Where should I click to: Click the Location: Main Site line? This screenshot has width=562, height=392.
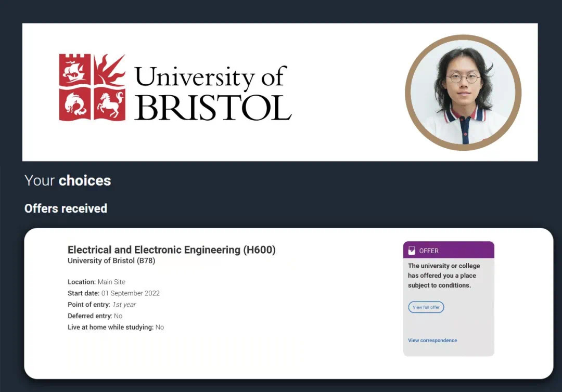(96, 282)
